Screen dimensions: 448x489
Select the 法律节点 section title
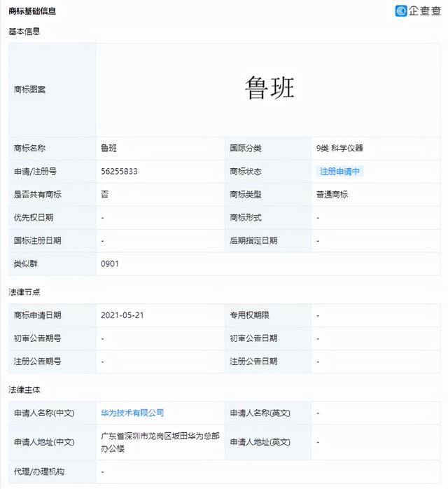[24, 292]
